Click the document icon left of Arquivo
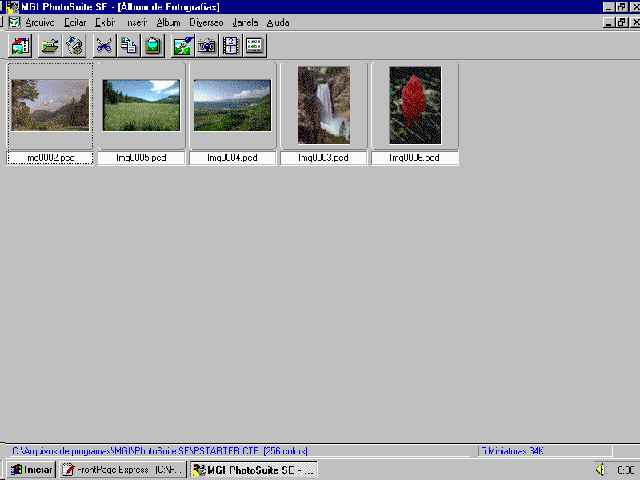Viewport: 640px width, 480px height. tap(14, 22)
